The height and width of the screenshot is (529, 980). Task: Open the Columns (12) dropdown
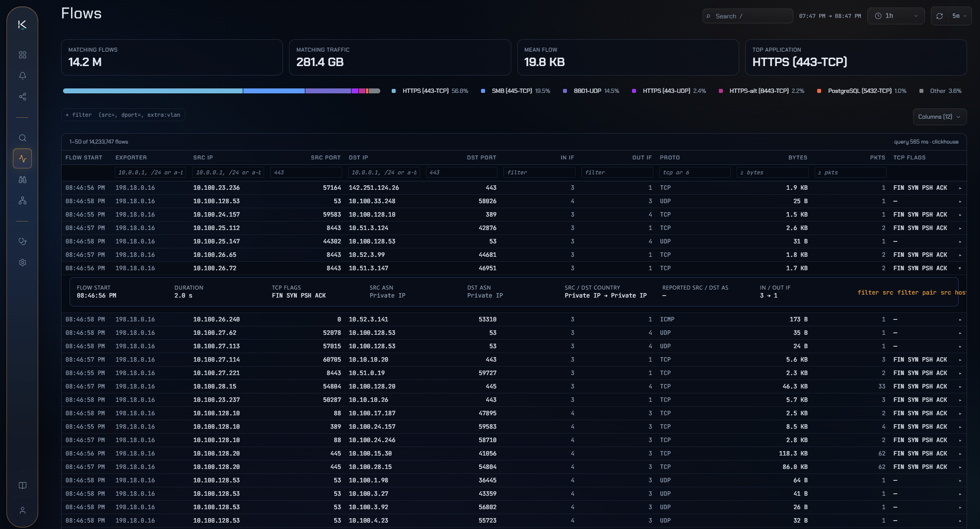939,117
